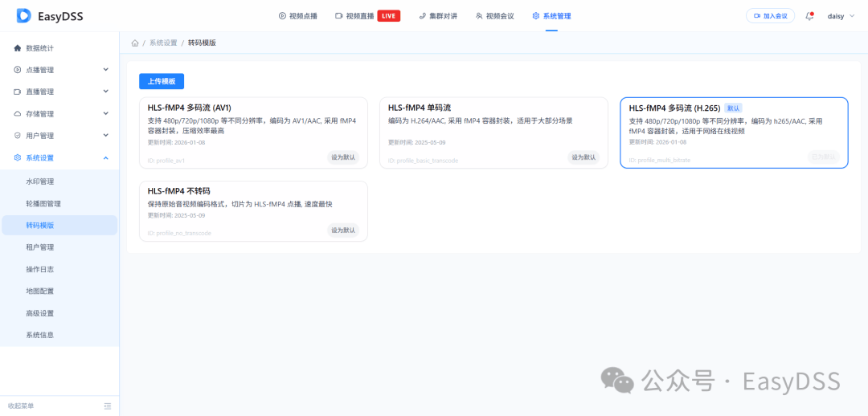The height and width of the screenshot is (416, 868).
Task: Open the daisy user dropdown
Action: click(x=841, y=16)
